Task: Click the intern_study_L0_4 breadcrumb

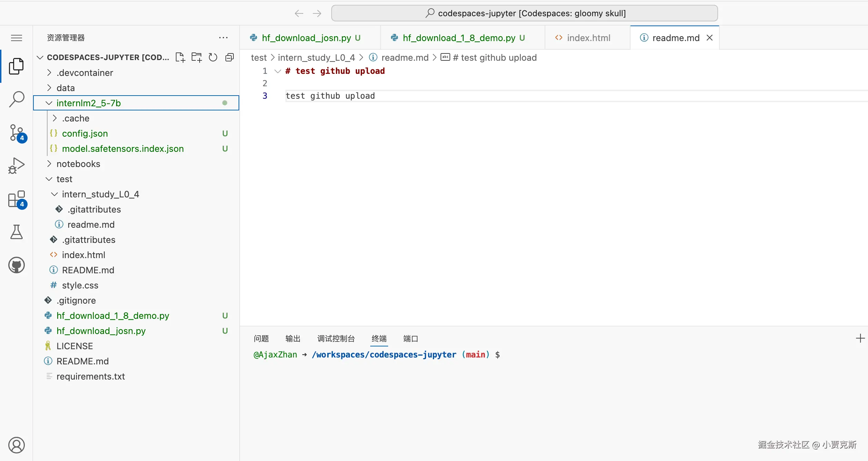Action: (316, 58)
